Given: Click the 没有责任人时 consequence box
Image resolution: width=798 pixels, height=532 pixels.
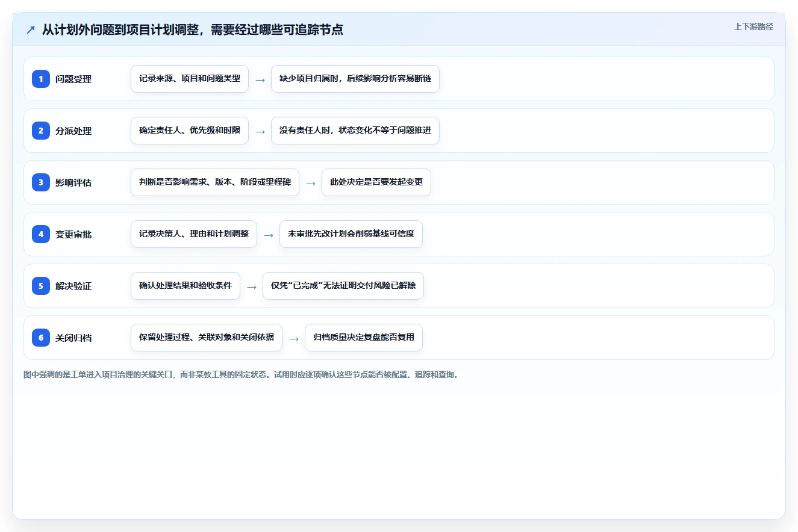Looking at the screenshot, I should 355,131.
